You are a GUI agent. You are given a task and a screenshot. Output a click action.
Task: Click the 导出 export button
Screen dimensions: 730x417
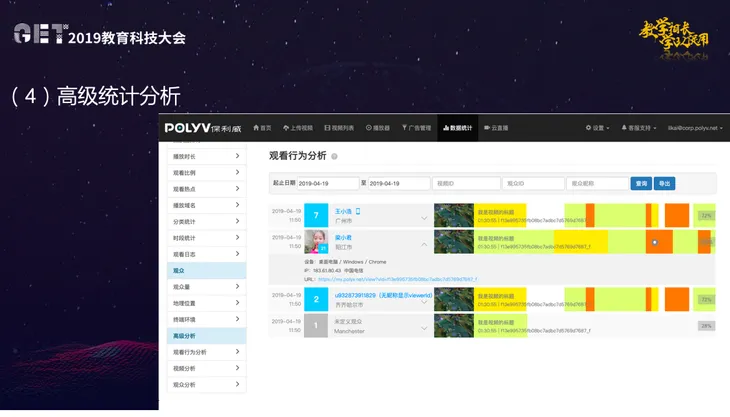pos(664,183)
